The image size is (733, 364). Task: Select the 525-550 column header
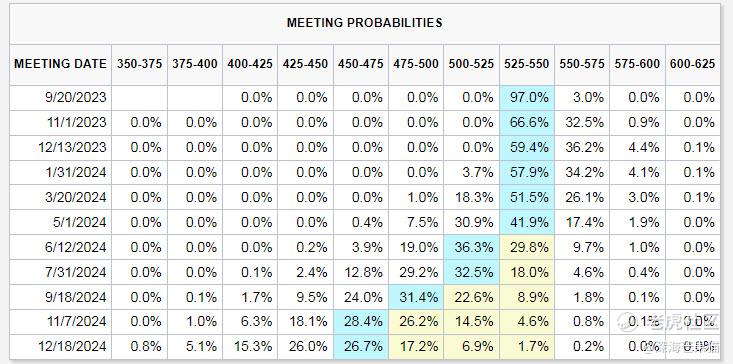click(x=527, y=64)
